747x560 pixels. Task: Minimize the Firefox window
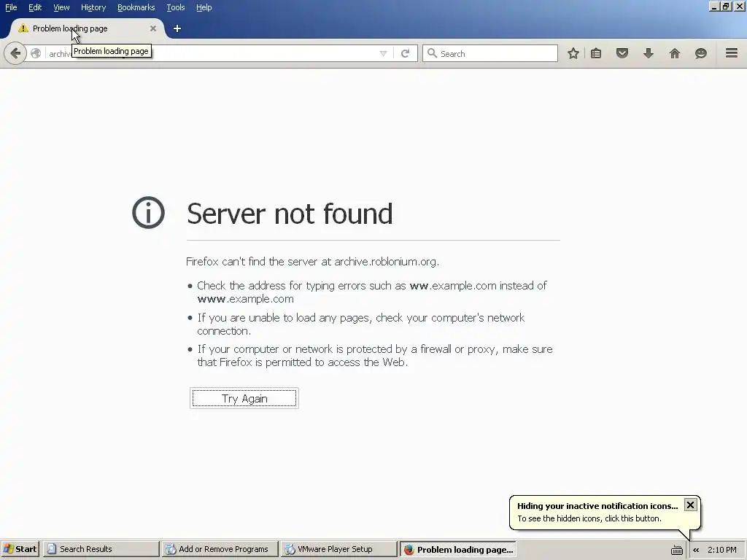[x=713, y=7]
